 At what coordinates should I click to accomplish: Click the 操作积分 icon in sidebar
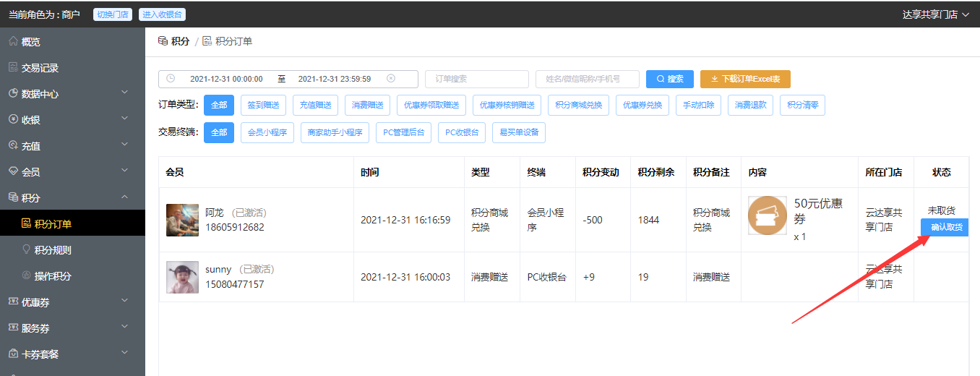(x=27, y=275)
